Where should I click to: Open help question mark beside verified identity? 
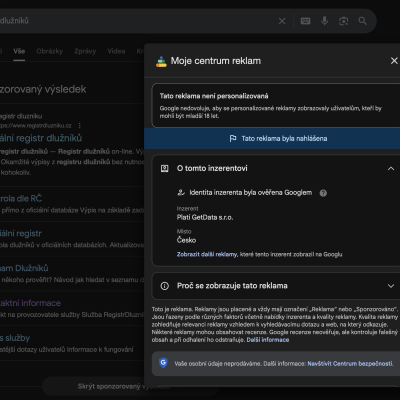click(323, 193)
